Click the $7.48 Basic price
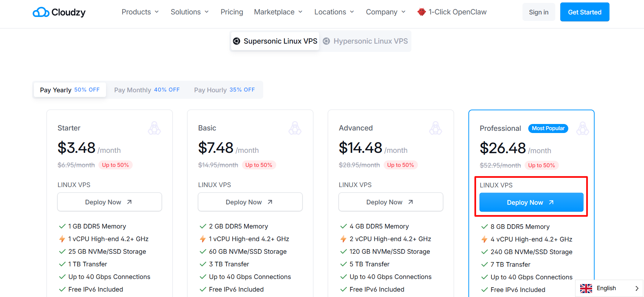Viewport: 644px width, 297px height. pyautogui.click(x=216, y=148)
